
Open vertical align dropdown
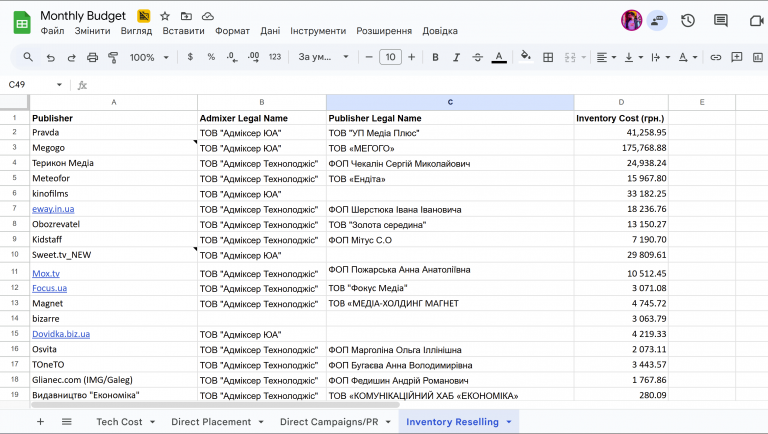click(x=633, y=57)
